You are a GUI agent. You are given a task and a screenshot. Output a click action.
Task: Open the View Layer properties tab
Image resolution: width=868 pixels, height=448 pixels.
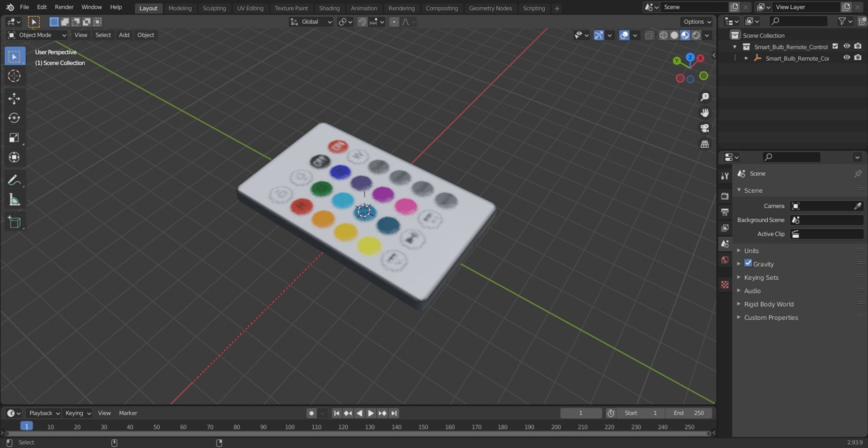pos(725,228)
